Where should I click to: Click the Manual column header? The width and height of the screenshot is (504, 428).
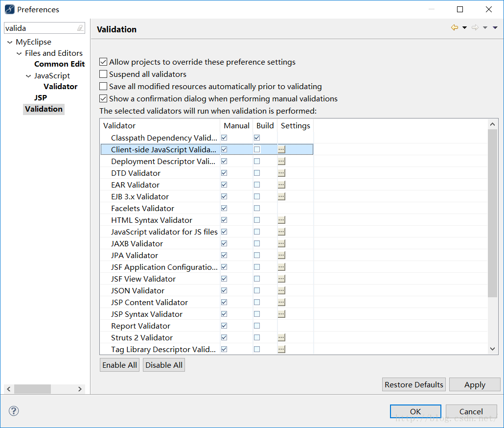click(236, 125)
